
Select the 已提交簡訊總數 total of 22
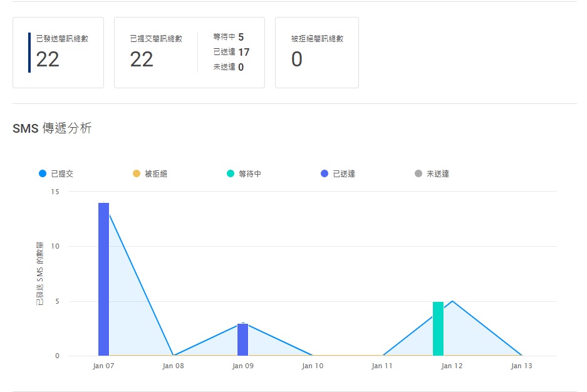(142, 59)
